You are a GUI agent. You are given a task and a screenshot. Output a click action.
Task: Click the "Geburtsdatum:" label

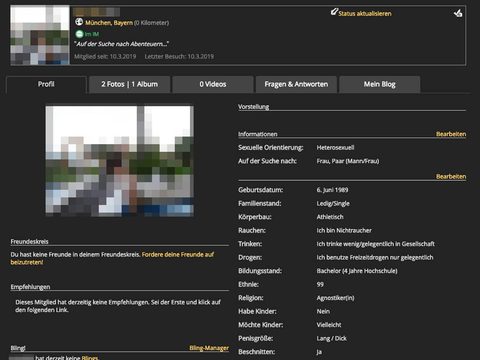[260, 190]
